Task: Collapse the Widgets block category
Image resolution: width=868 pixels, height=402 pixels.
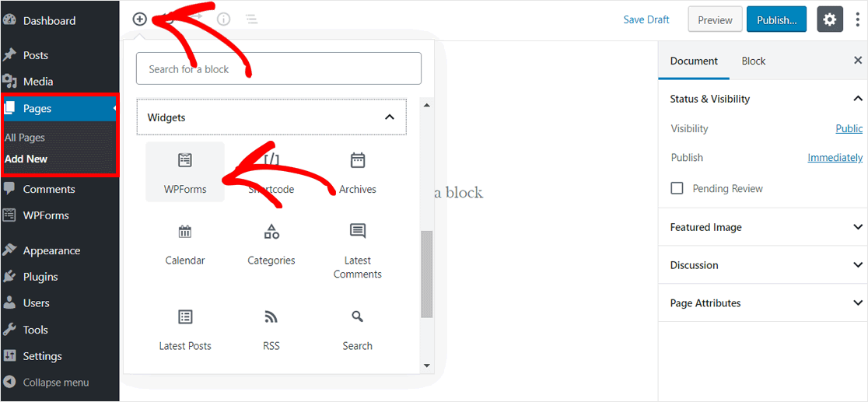Action: pyautogui.click(x=271, y=117)
